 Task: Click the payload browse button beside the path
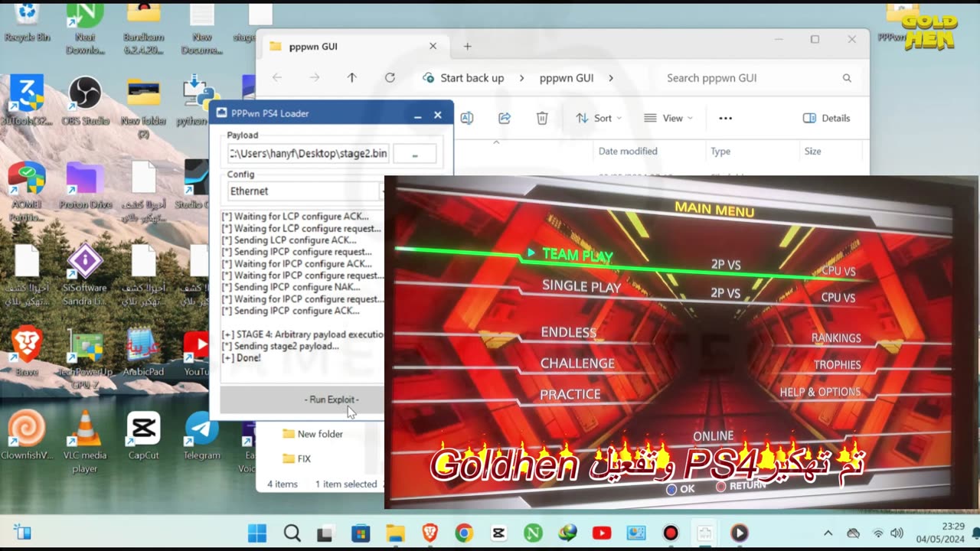pos(415,153)
